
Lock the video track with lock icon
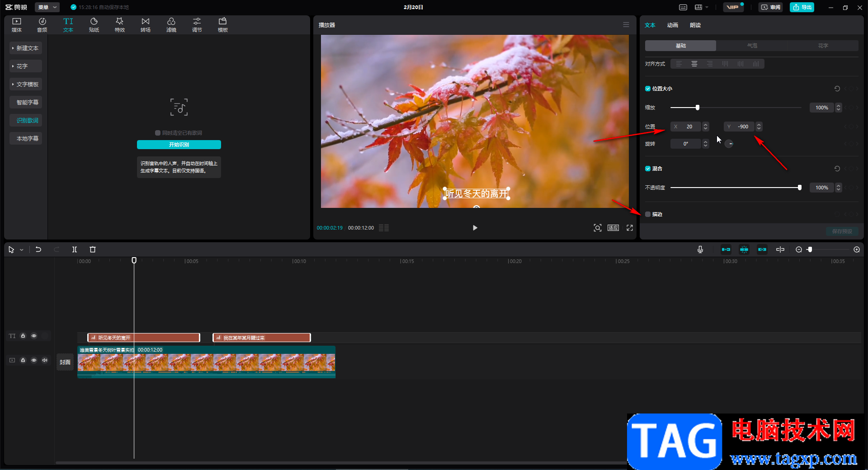(x=23, y=360)
